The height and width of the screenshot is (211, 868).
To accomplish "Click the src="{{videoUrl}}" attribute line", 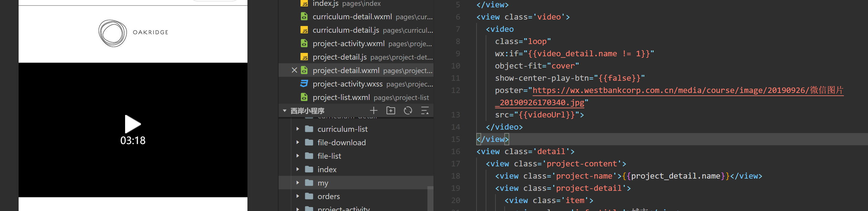I will tap(539, 115).
